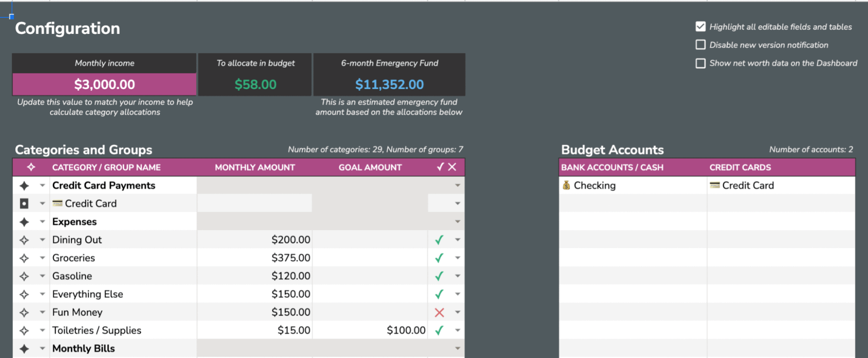
Task: Click the CREDIT CARDS column header
Action: click(x=740, y=167)
